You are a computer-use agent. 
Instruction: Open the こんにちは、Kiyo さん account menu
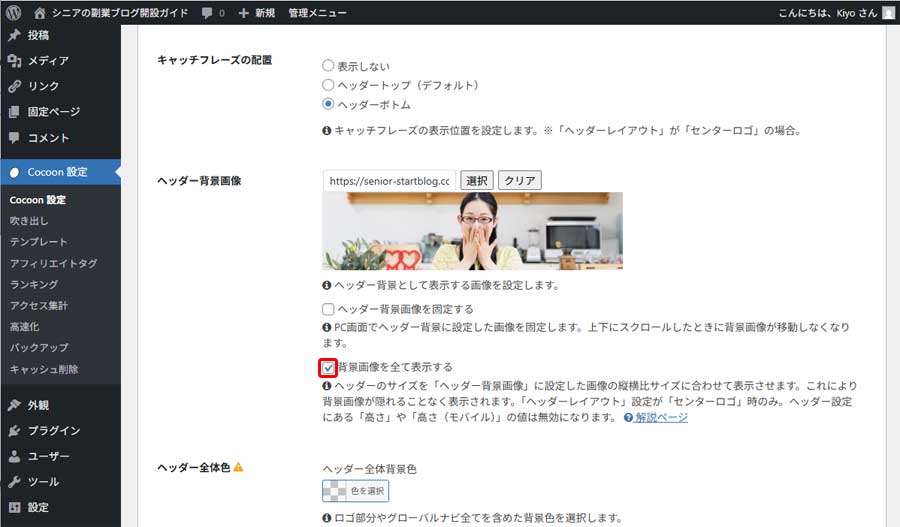click(827, 13)
